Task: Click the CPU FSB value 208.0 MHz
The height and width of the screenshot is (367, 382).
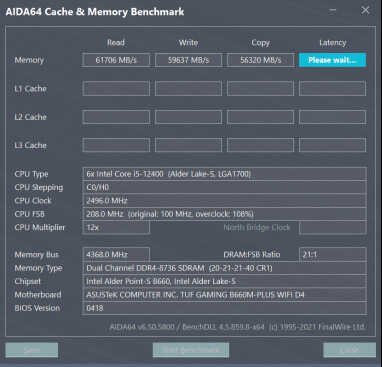Action: point(224,214)
